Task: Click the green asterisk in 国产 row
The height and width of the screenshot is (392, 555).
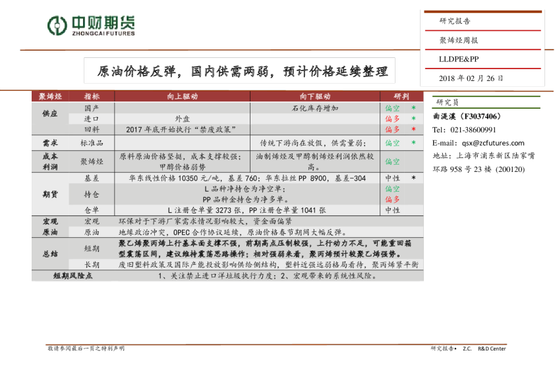Action: (413, 108)
